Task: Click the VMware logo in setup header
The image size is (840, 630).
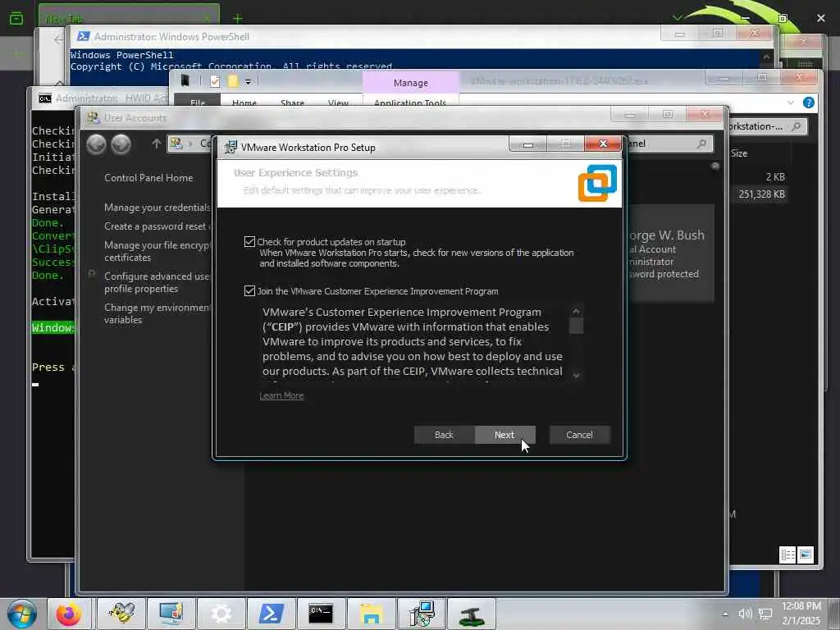Action: coord(597,183)
